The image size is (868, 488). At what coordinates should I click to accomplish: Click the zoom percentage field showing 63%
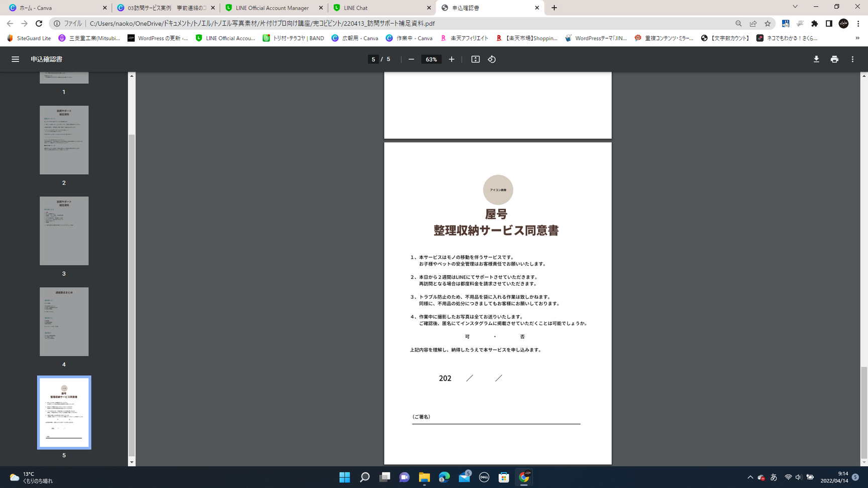(431, 59)
